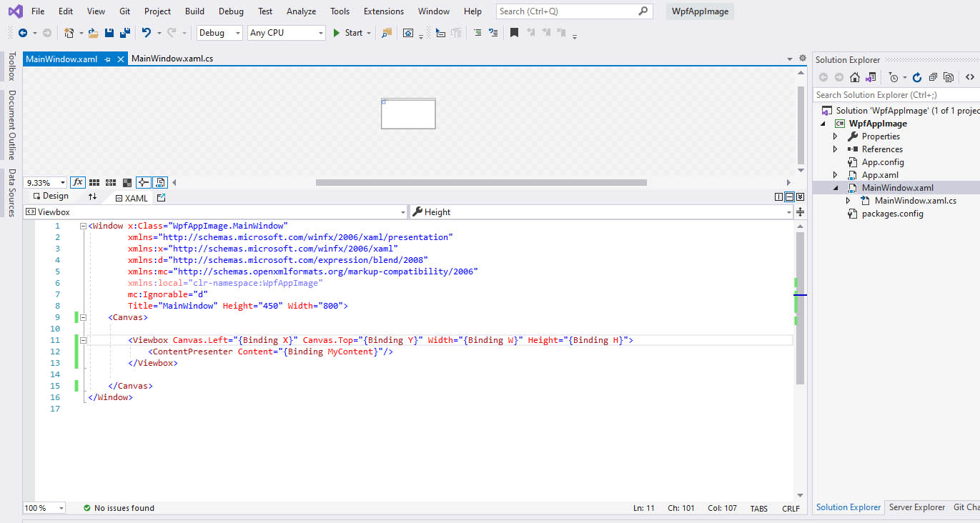Expand the References node

pos(835,149)
